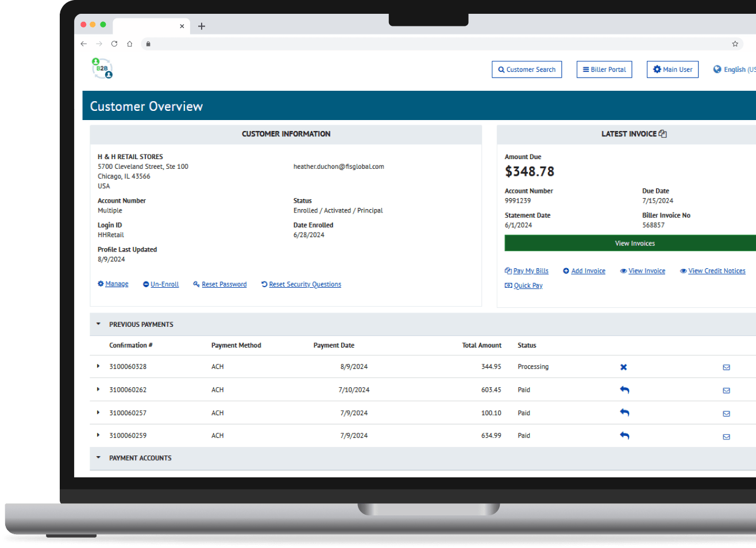Expand payment row 3100060262

pos(98,389)
